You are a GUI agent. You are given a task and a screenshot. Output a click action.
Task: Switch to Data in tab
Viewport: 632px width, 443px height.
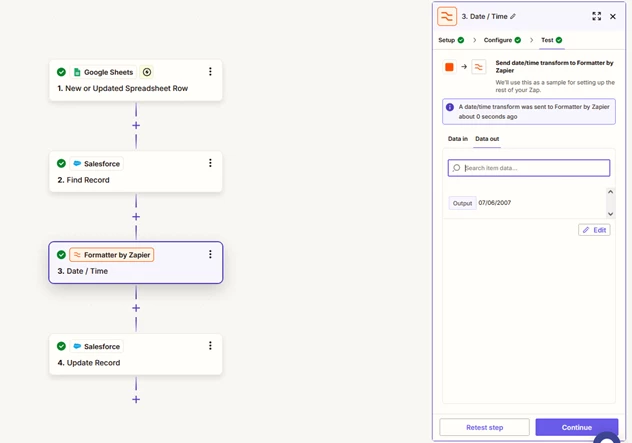coord(457,139)
